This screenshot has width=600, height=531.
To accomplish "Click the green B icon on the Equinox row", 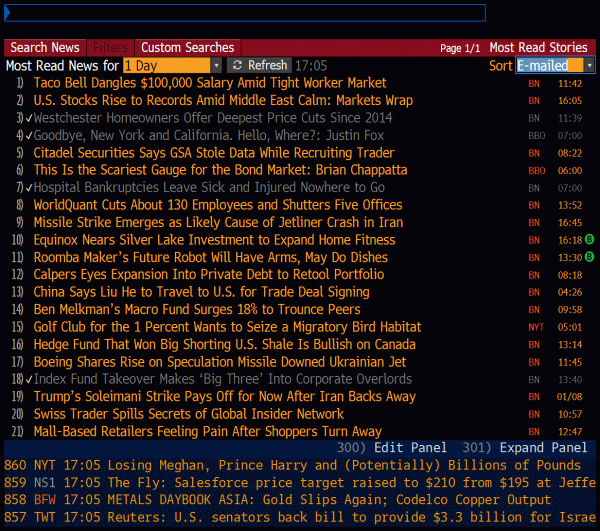I will click(x=589, y=239).
